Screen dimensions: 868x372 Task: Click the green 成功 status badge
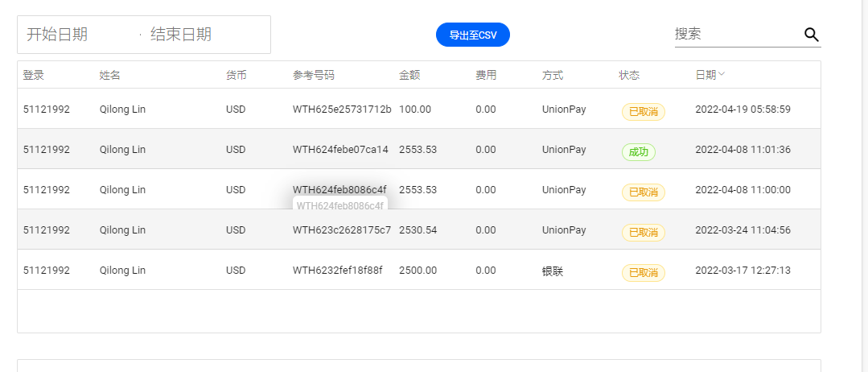point(638,152)
